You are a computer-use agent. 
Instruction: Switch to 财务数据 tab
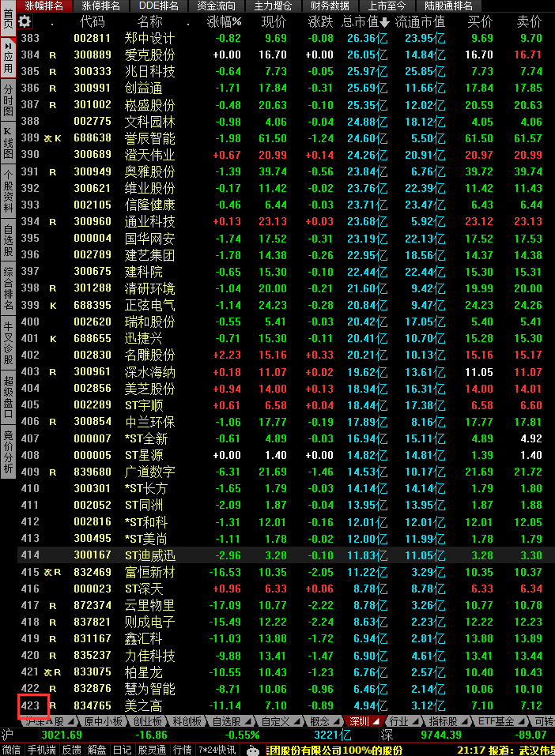[x=330, y=6]
